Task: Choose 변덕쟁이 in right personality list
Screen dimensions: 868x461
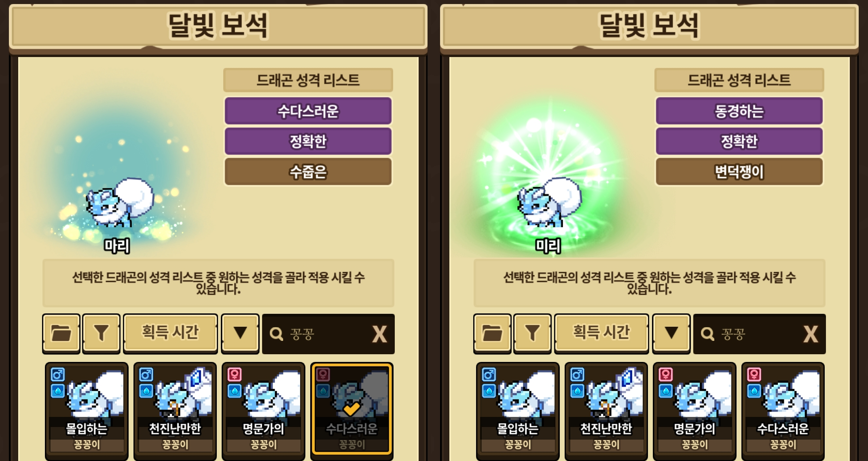Action: [x=739, y=171]
